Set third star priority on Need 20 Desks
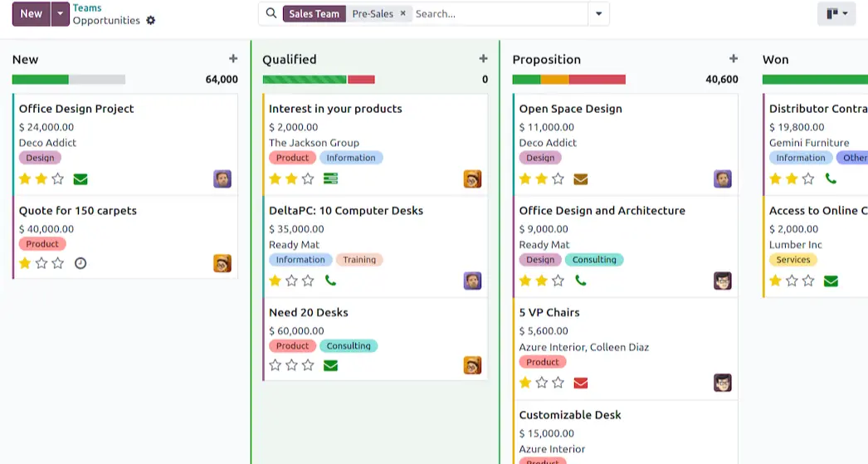 [x=308, y=365]
